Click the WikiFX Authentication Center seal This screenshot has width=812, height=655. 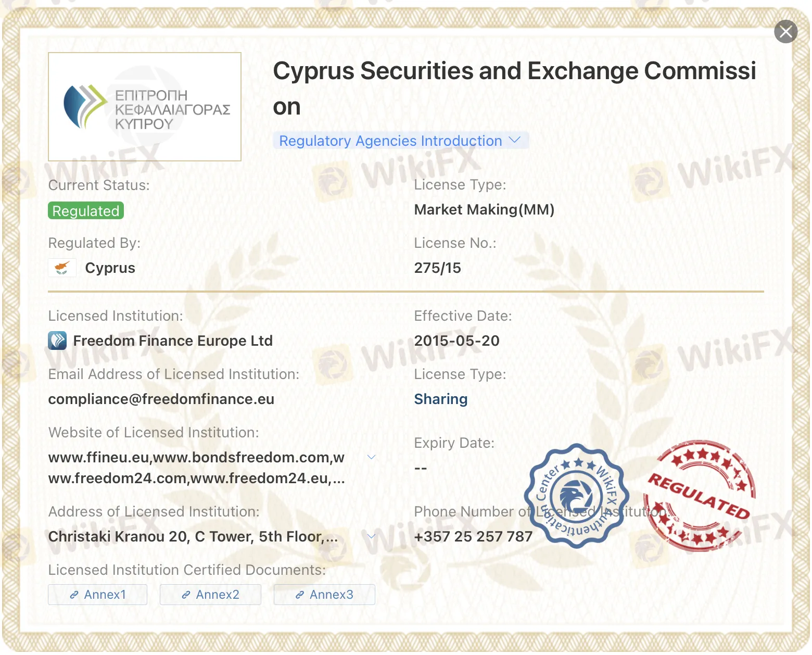[577, 495]
